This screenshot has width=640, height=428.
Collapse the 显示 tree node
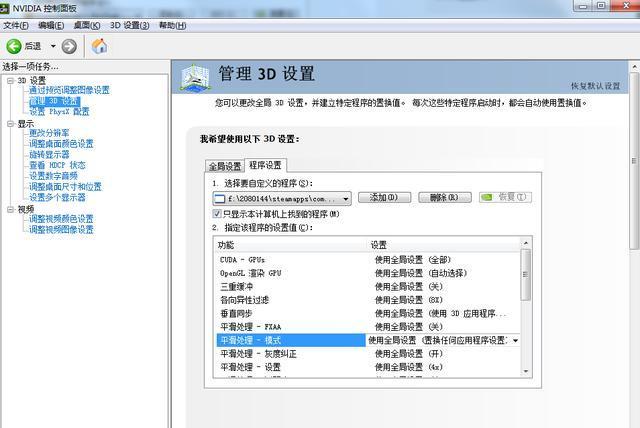(x=10, y=124)
